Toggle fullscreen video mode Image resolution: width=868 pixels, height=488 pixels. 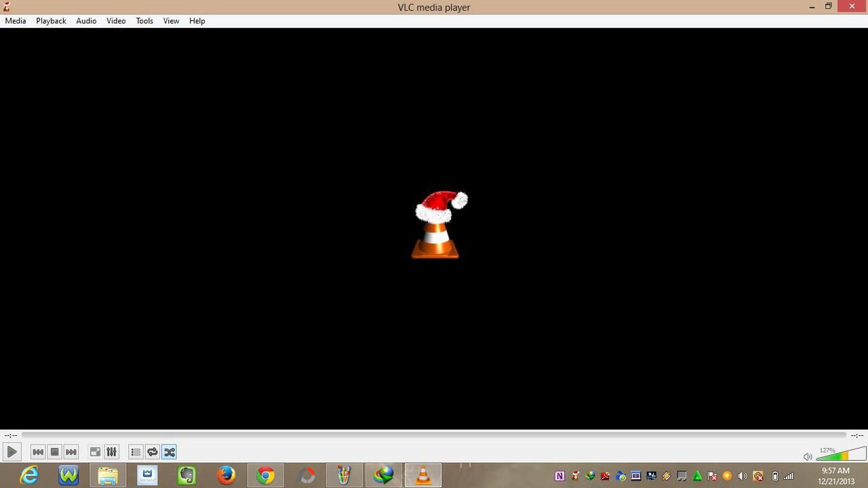pyautogui.click(x=96, y=452)
